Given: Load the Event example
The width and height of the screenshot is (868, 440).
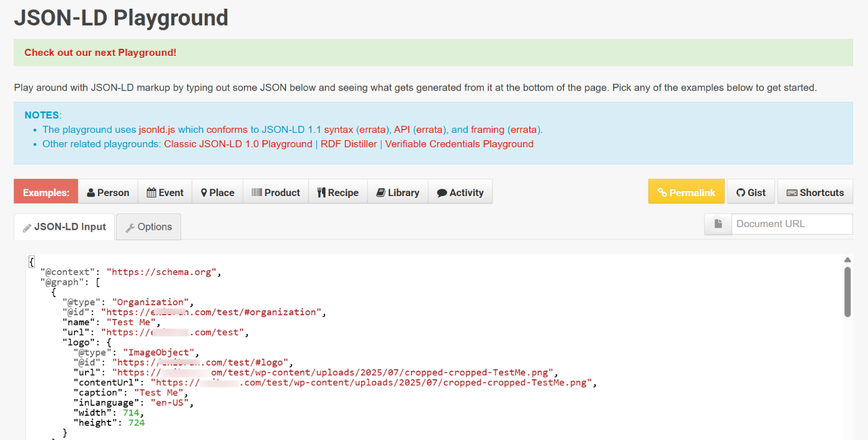Looking at the screenshot, I should click(164, 192).
